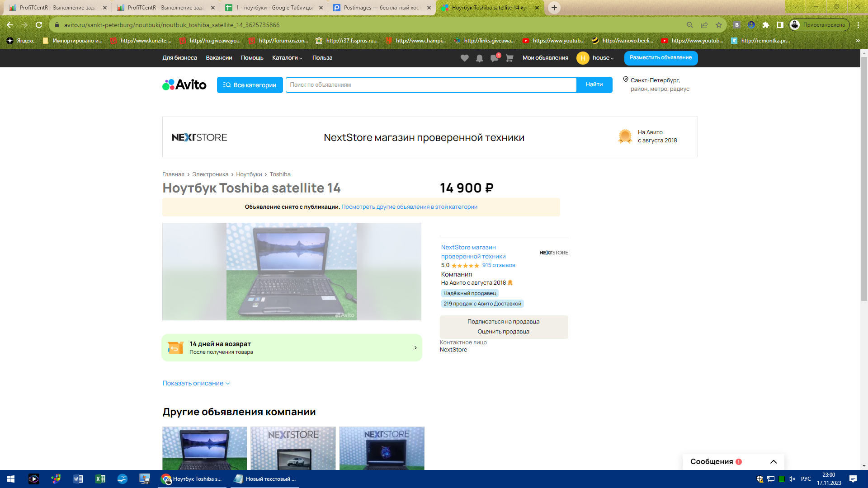
Task: Click the extensions puzzle icon in Chrome toolbar
Action: [766, 25]
